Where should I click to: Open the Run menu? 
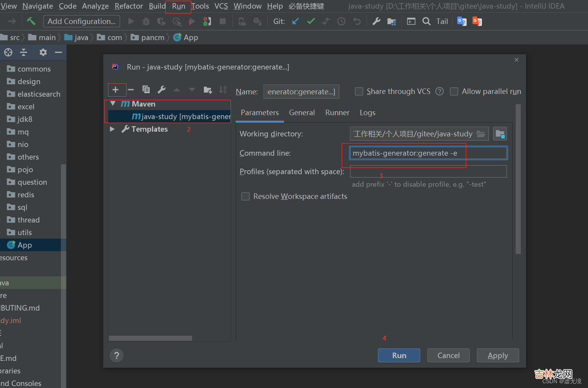pos(178,6)
